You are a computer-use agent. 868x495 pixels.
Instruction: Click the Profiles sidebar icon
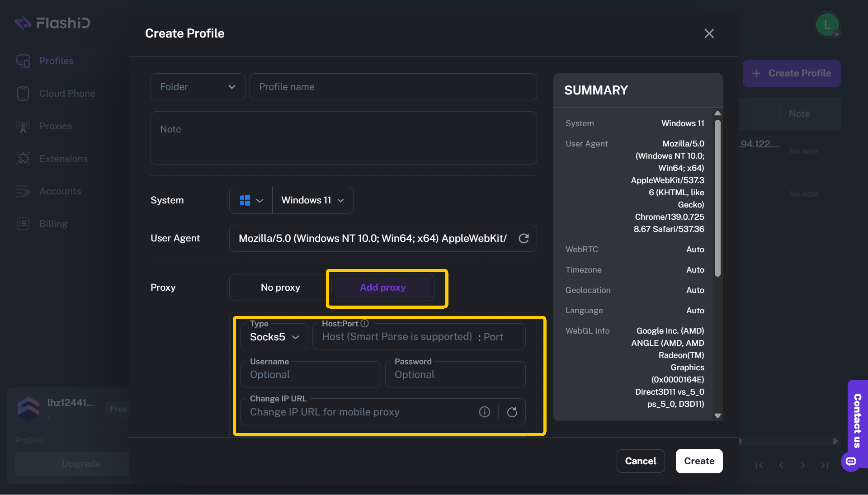click(x=23, y=61)
